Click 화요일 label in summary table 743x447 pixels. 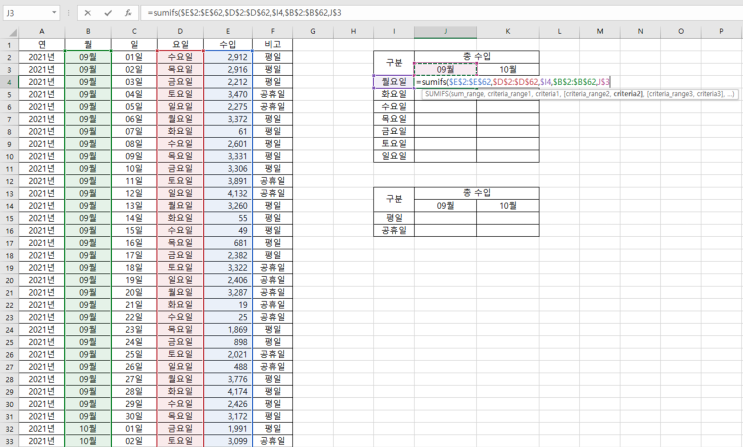tap(394, 94)
